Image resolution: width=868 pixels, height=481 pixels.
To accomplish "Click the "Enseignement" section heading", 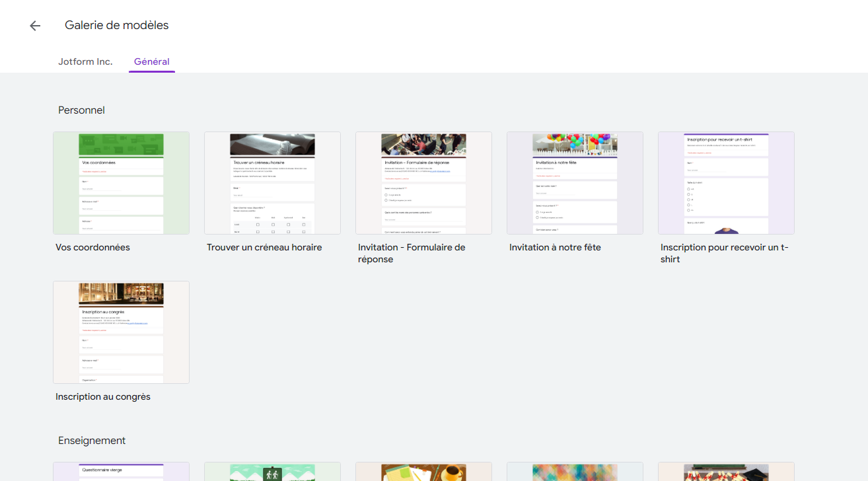I will 92,441.
